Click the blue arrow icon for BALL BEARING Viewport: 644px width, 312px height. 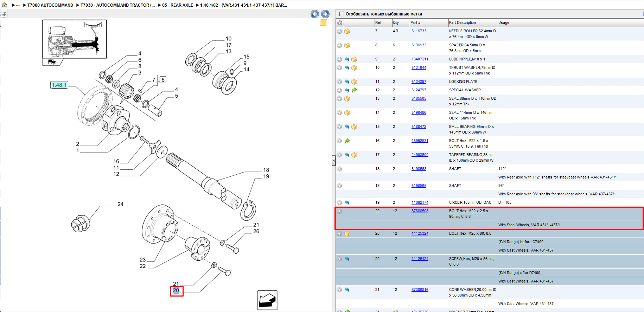(x=347, y=127)
